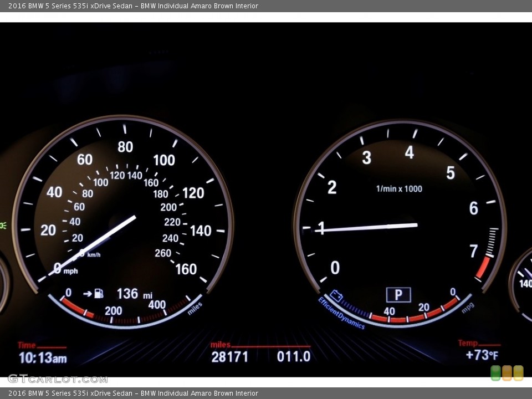This screenshot has width=532, height=399.
Task: Click the outer 140 mph mark on speedometer
Action: point(201,231)
